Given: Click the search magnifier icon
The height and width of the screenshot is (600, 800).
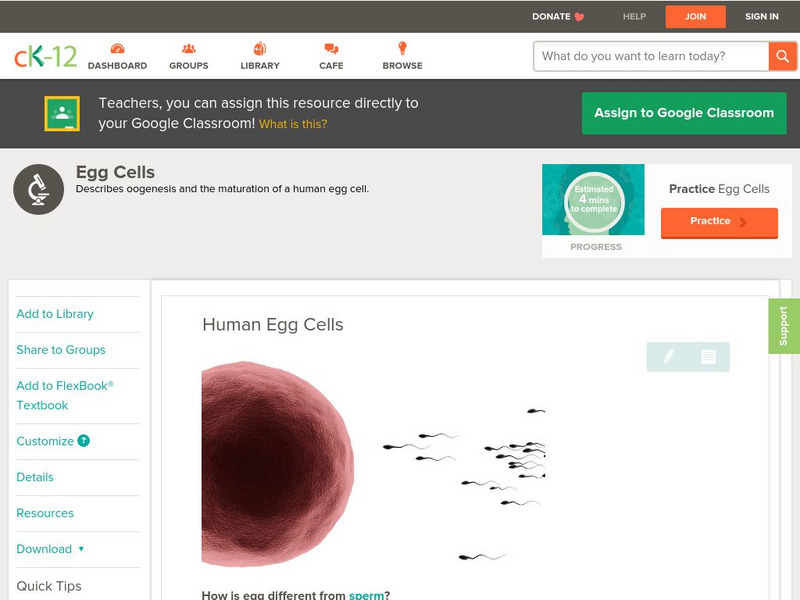Looking at the screenshot, I should click(x=781, y=56).
